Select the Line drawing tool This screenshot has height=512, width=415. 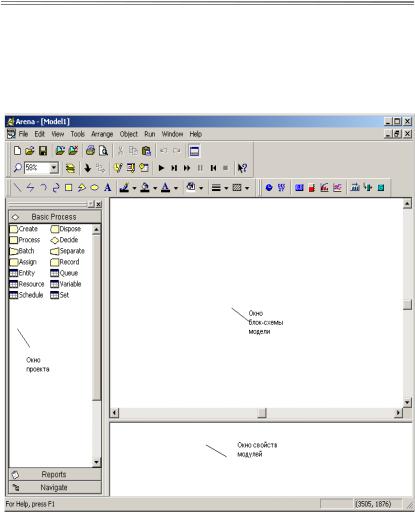[18, 187]
